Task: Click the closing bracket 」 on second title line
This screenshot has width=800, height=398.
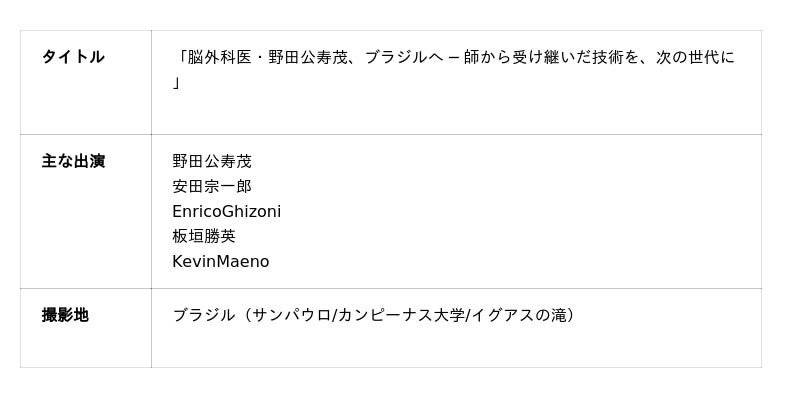Action: tap(177, 82)
